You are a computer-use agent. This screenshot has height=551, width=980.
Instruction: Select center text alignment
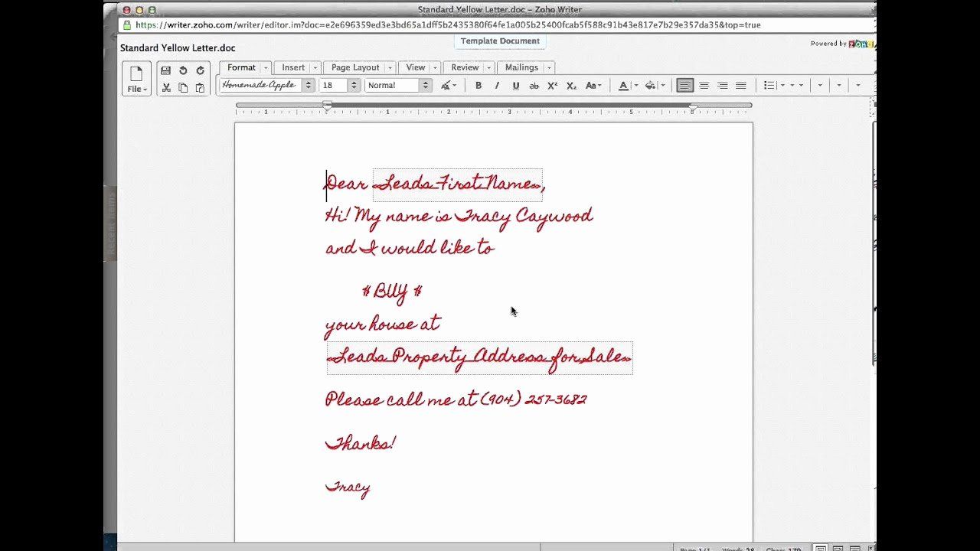(704, 86)
